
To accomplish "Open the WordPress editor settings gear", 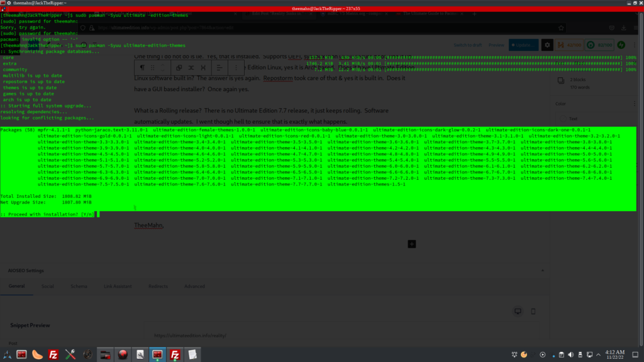I will tap(547, 45).
